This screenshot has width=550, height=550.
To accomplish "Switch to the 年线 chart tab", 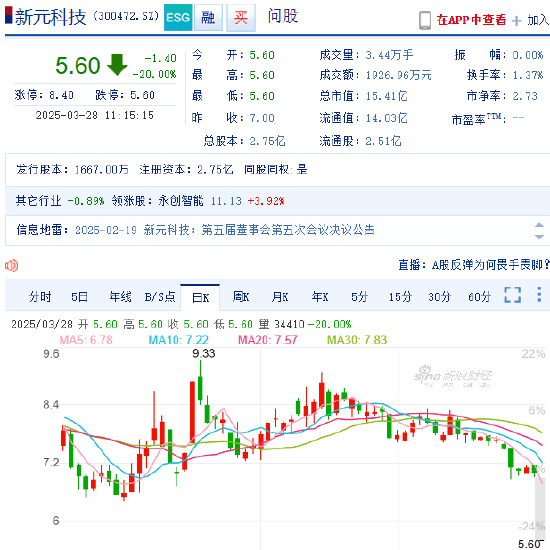I will point(120,297).
